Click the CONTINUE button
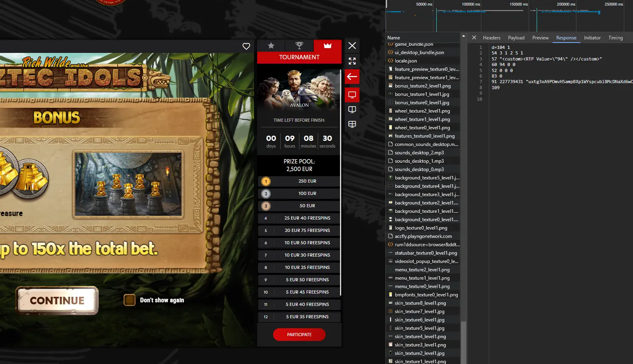 (x=57, y=300)
